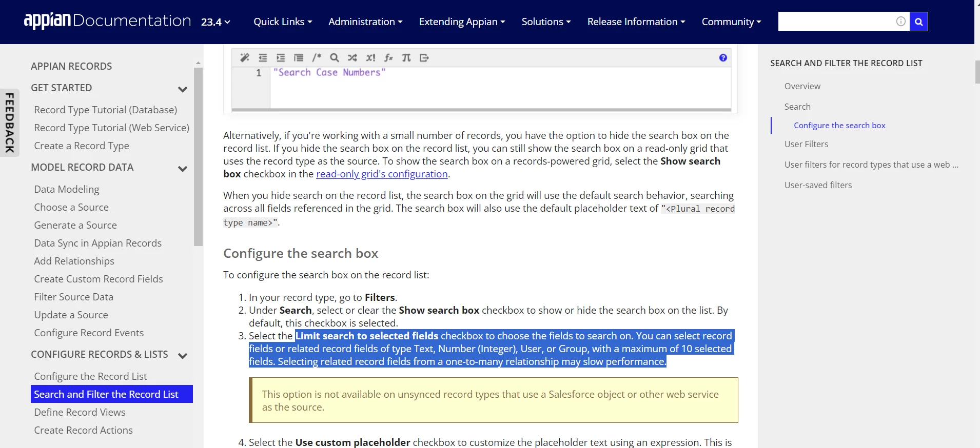Image resolution: width=980 pixels, height=448 pixels.
Task: Open the Administration menu
Action: (x=365, y=22)
